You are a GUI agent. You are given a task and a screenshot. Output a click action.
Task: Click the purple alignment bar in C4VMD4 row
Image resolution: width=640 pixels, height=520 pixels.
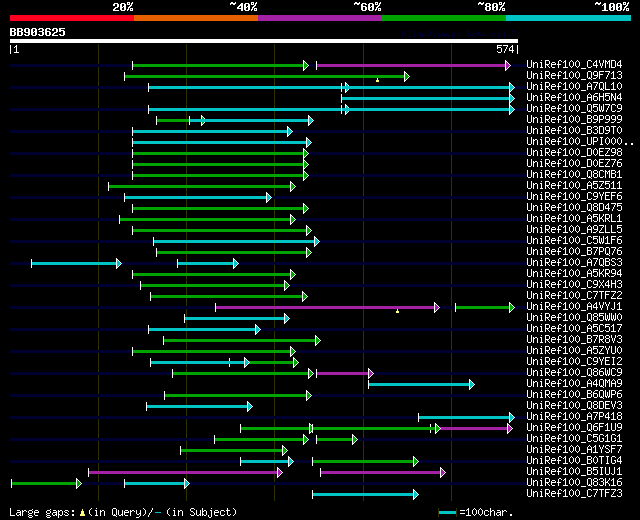tap(413, 65)
